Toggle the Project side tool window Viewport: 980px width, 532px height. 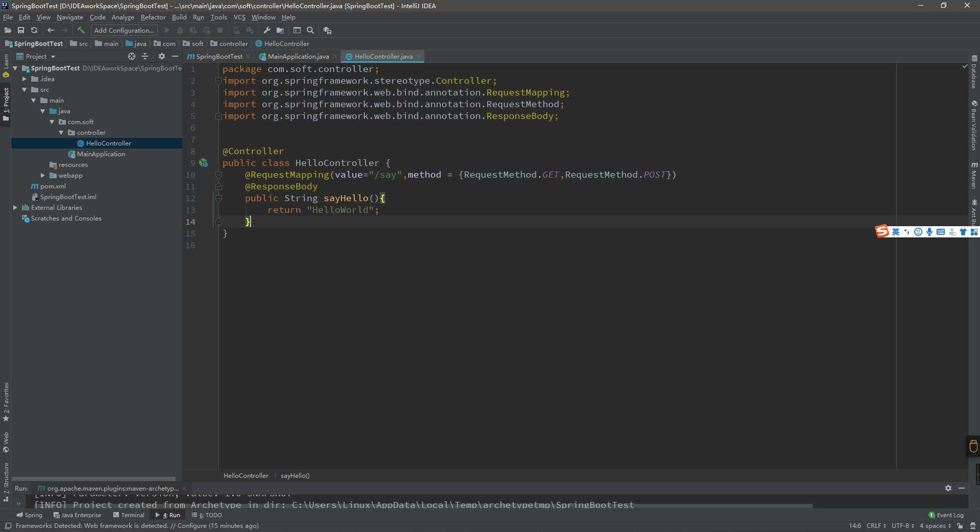[x=6, y=105]
